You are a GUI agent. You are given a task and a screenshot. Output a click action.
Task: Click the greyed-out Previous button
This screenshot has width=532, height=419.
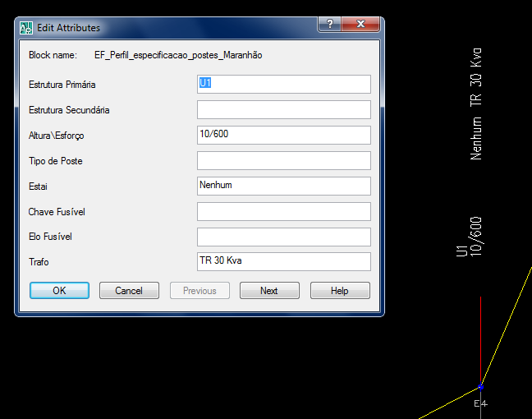point(199,291)
